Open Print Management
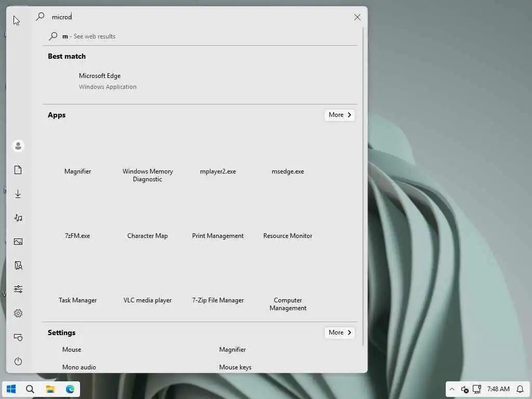 (218, 220)
